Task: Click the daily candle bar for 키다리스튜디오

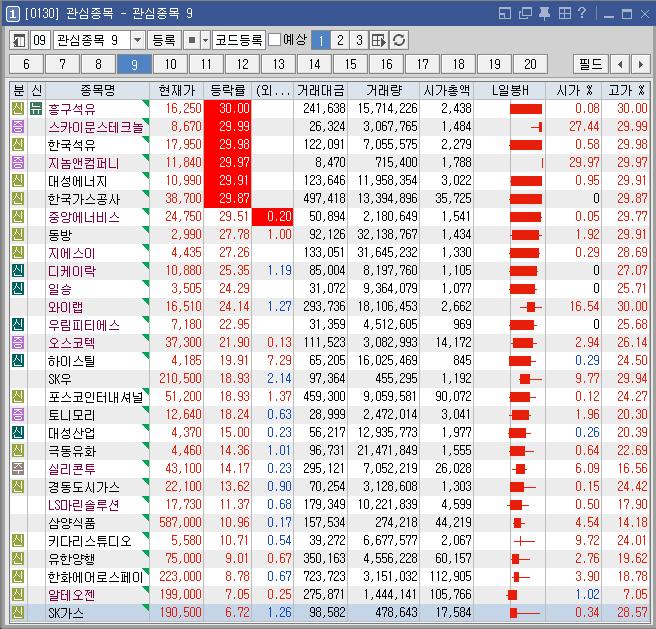Action: (x=524, y=541)
